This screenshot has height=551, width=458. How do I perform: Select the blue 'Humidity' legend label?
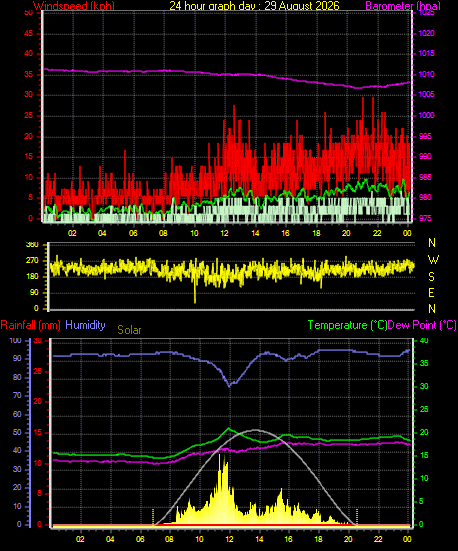pyautogui.click(x=85, y=325)
